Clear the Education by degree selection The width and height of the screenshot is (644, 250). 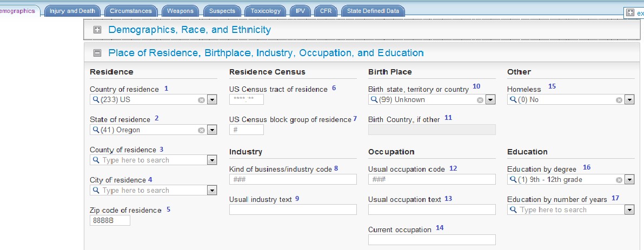click(x=619, y=180)
